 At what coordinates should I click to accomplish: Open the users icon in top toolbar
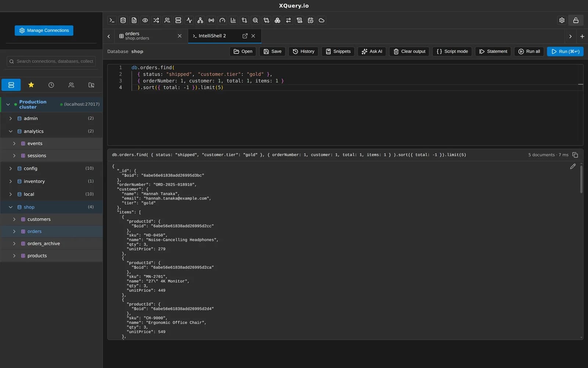(x=167, y=20)
